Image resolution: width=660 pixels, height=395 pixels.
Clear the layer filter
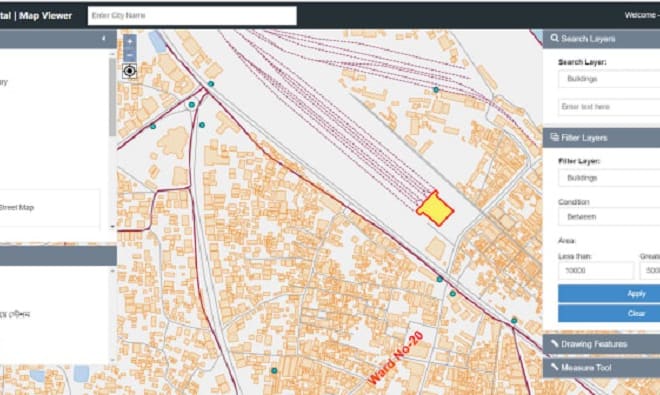609,313
